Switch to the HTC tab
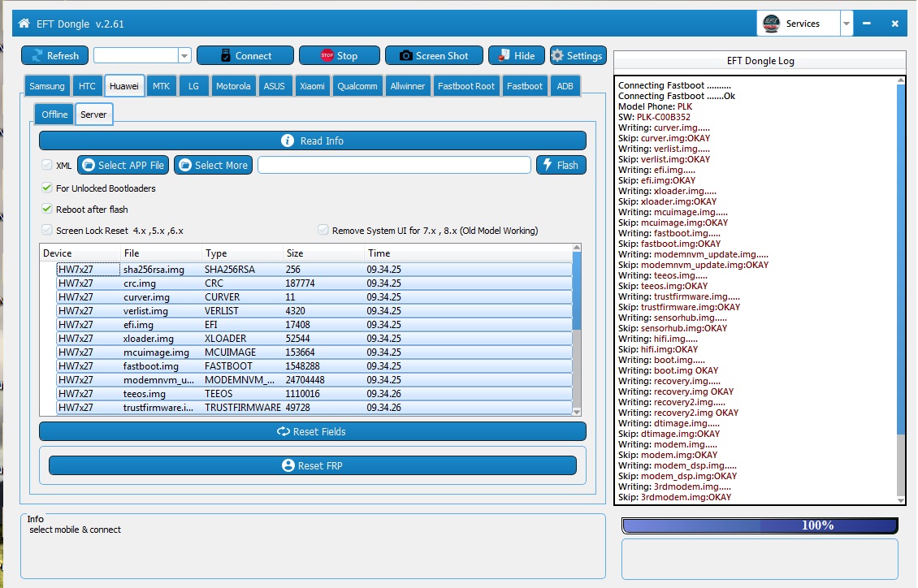The image size is (918, 588). 87,86
